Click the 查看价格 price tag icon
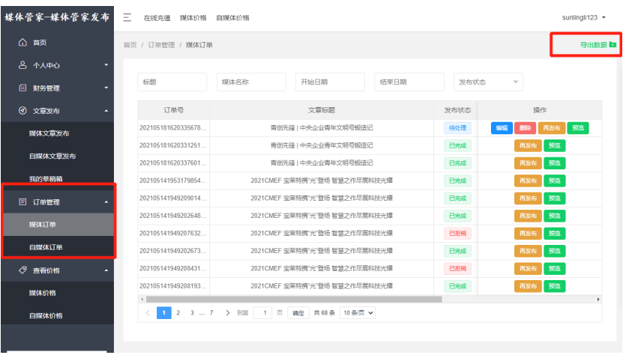 (x=22, y=270)
